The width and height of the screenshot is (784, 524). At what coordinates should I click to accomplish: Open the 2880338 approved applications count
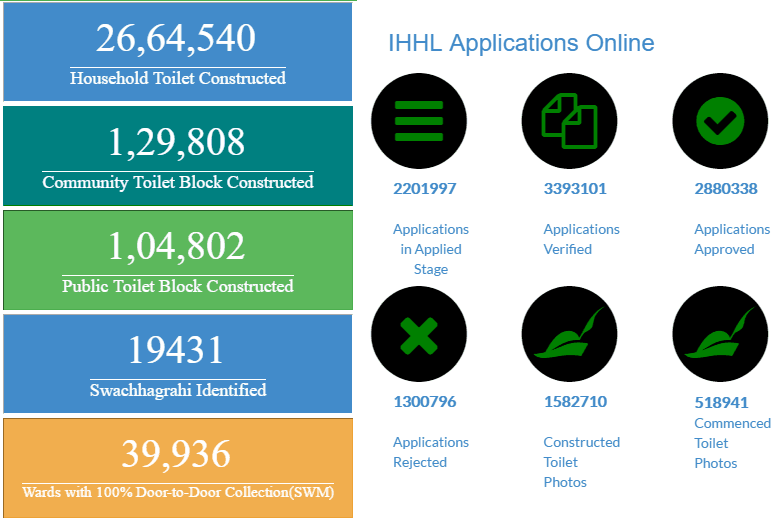[x=726, y=188]
